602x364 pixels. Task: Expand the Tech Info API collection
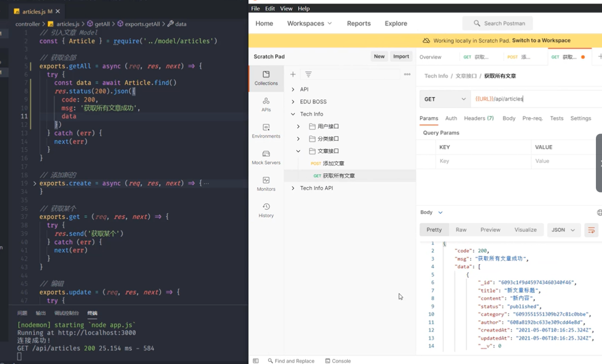pyautogui.click(x=293, y=188)
